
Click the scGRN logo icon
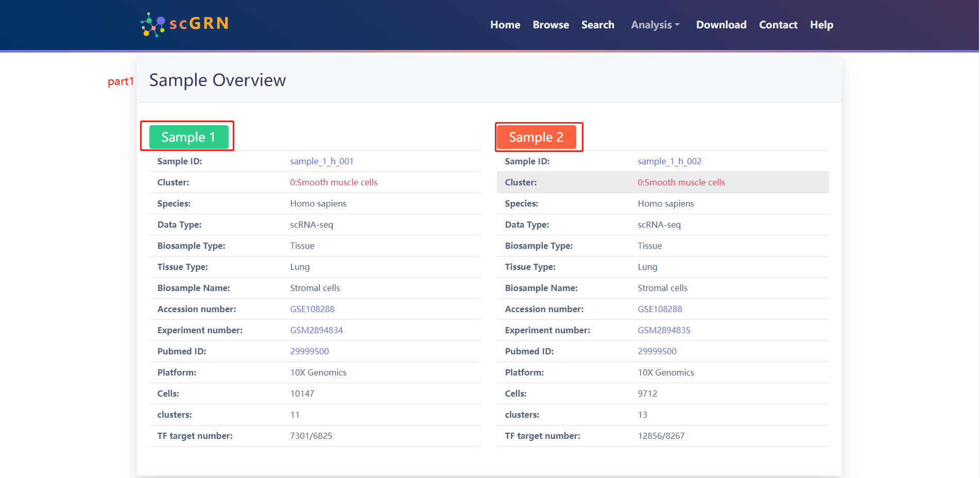click(x=153, y=24)
